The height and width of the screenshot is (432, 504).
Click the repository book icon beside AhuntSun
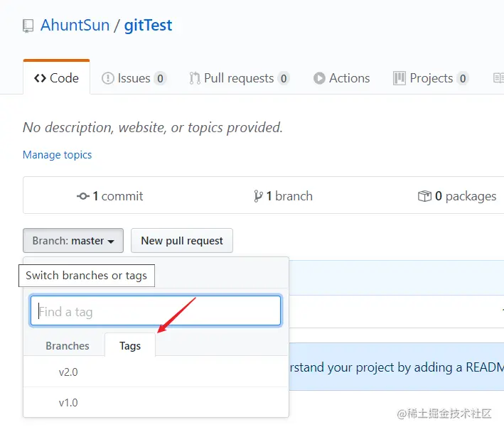point(28,26)
